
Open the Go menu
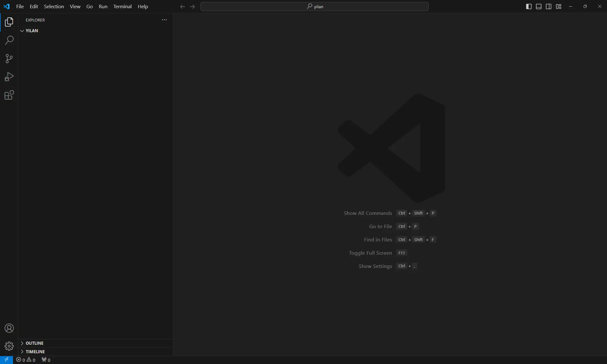(89, 7)
